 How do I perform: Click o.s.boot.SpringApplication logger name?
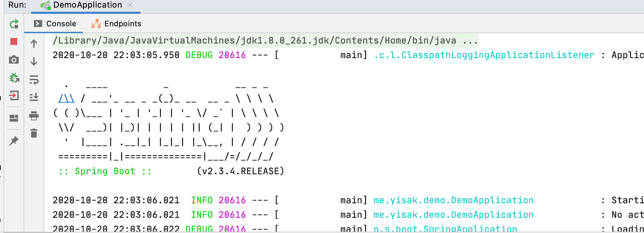pyautogui.click(x=445, y=229)
